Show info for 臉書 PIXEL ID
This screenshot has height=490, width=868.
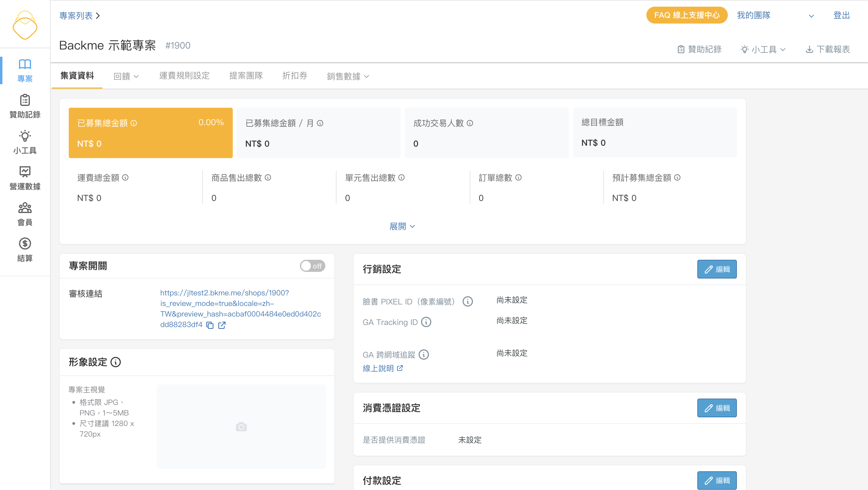coord(467,301)
